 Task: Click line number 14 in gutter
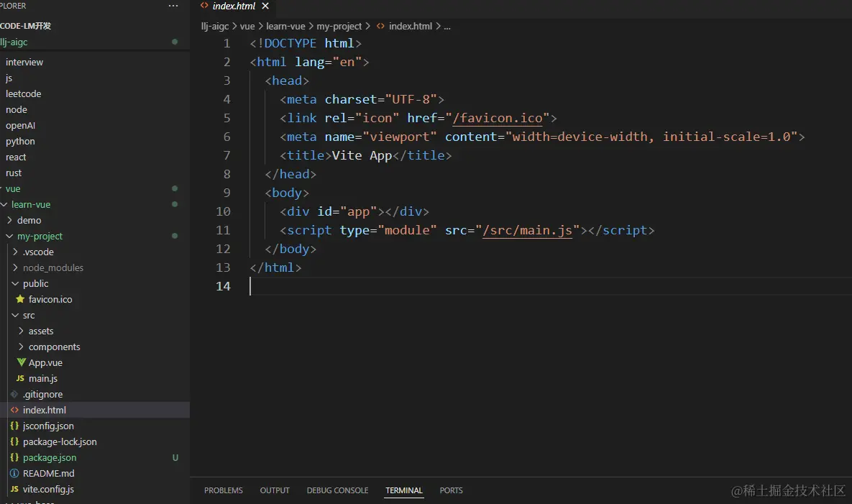coord(223,286)
